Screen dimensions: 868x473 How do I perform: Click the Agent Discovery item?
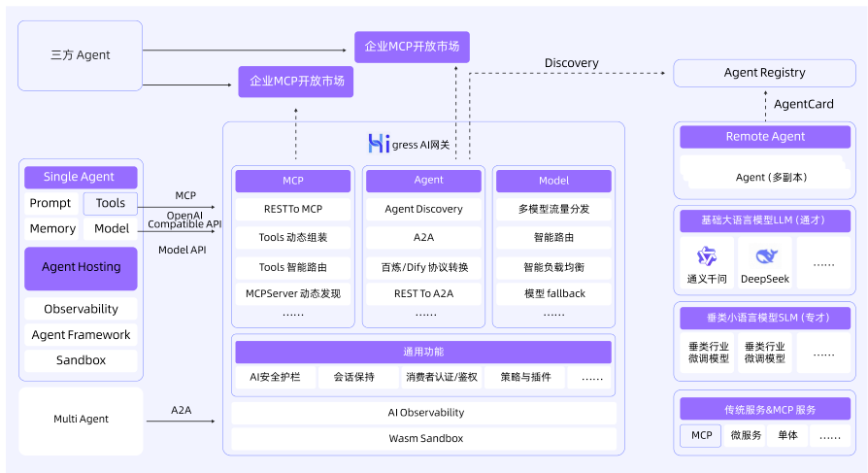tap(423, 210)
